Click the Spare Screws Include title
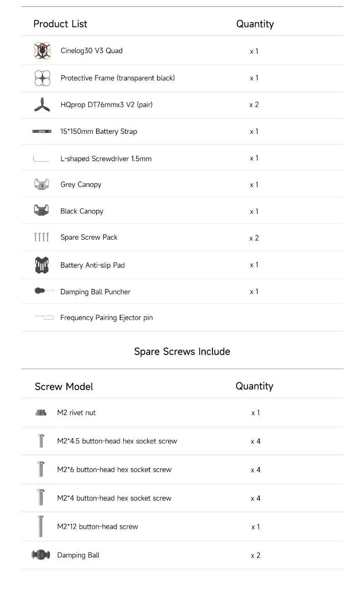 click(182, 351)
